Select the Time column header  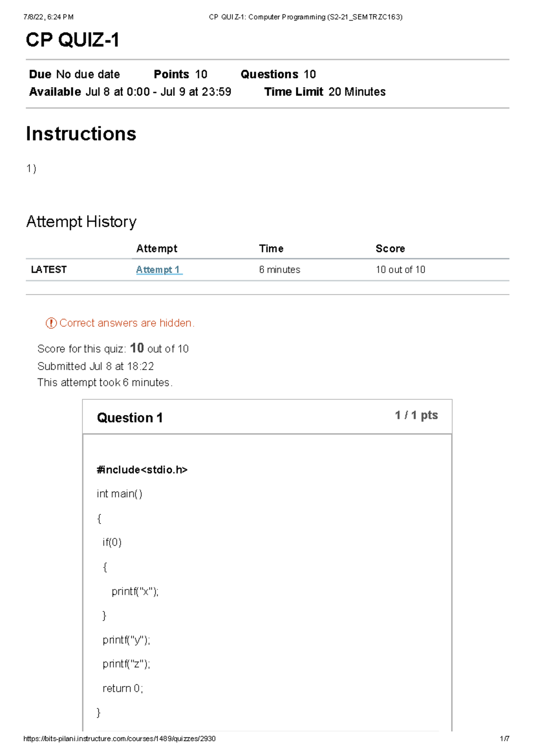click(x=271, y=248)
